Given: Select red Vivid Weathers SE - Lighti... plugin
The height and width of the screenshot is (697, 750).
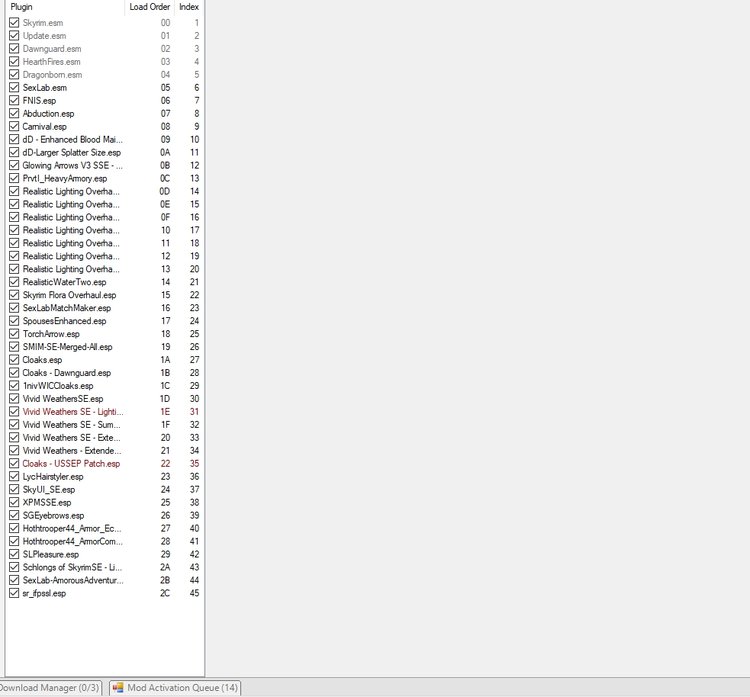Looking at the screenshot, I should 73,411.
